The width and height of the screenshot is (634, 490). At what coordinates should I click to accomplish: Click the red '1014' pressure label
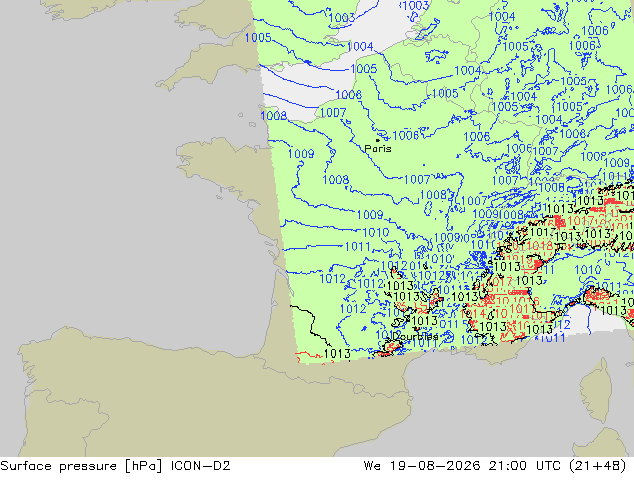[474, 314]
